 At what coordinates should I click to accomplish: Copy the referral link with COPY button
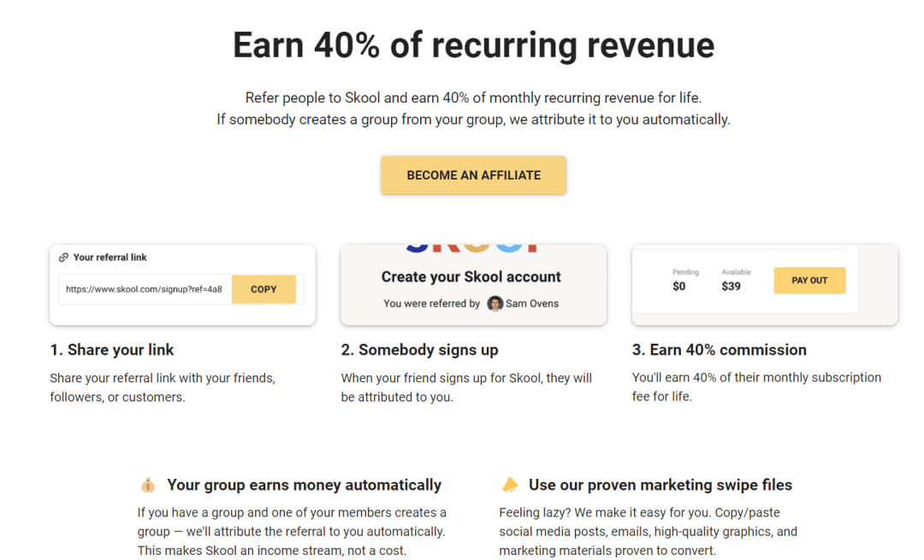pyautogui.click(x=264, y=289)
